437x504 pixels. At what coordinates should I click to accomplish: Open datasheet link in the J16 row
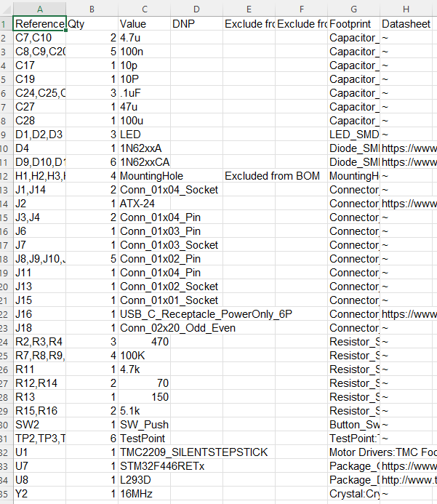[x=409, y=314]
